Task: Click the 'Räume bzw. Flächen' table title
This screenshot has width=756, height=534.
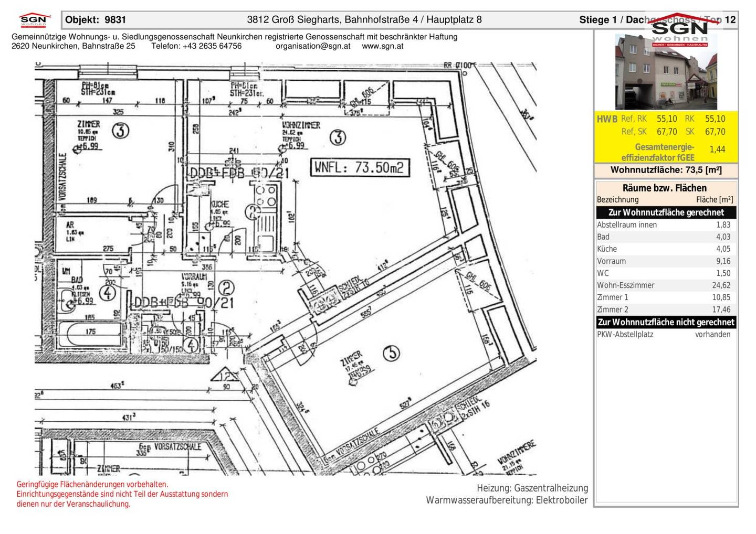Action: (665, 188)
